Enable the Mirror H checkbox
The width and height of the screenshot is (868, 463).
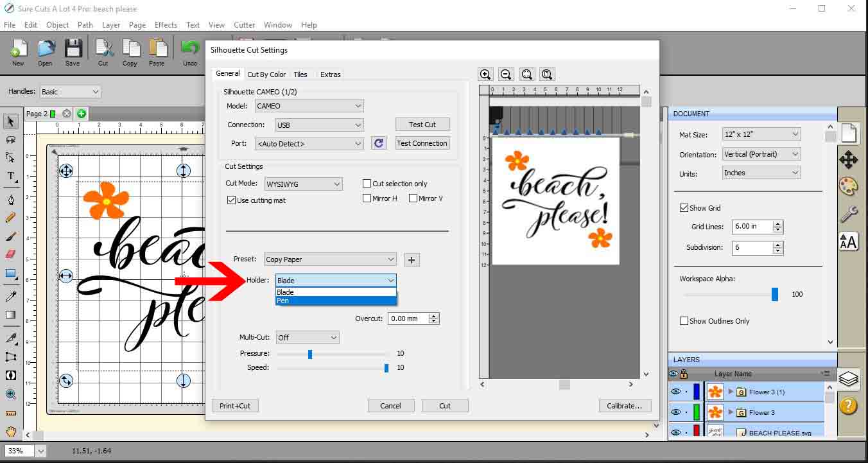(367, 198)
